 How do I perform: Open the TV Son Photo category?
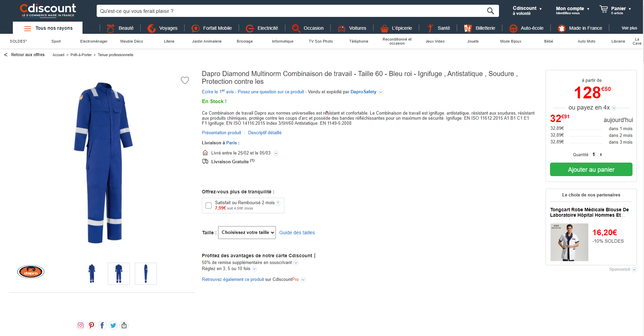321,41
